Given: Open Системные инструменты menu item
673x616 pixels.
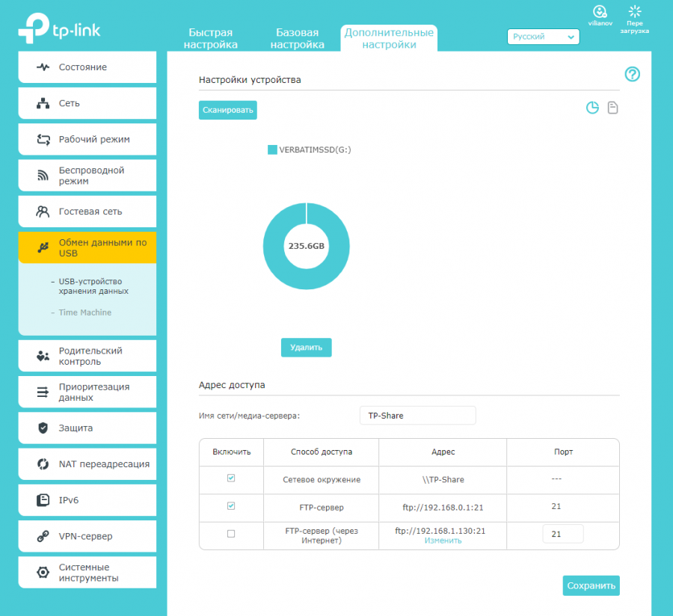Looking at the screenshot, I should coord(87,572).
